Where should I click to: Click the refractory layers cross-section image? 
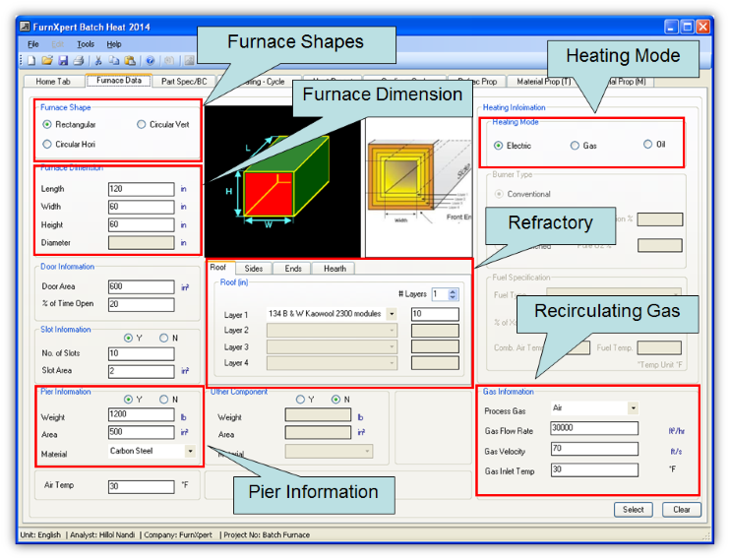pos(418,187)
